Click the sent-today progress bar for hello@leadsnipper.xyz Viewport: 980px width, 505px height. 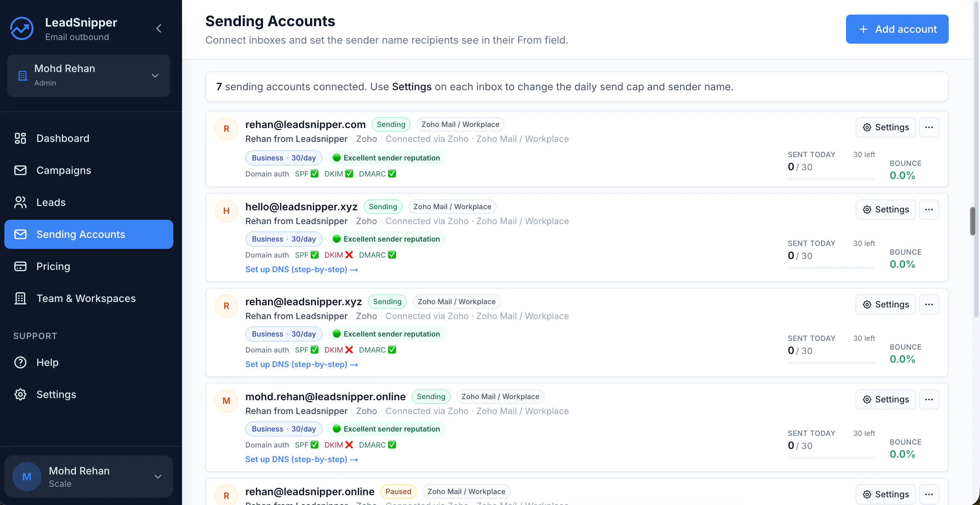point(831,268)
